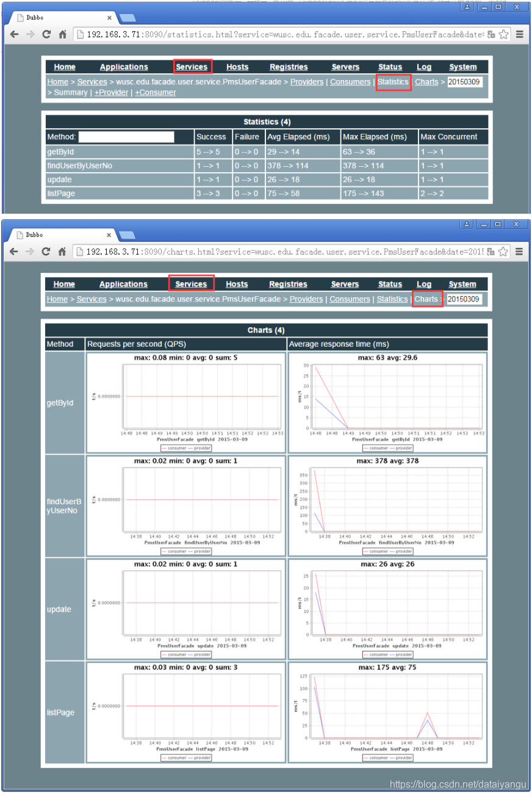Open Home in the charts page nav bar

tap(64, 284)
